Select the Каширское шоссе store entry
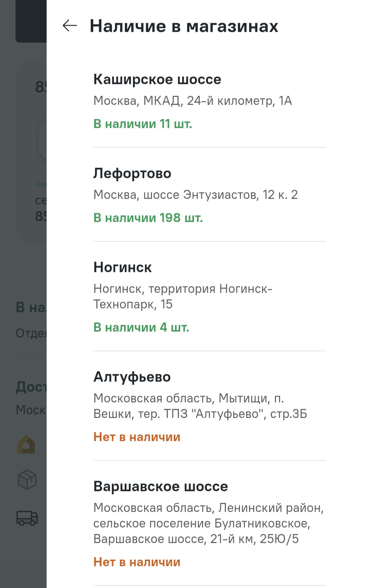The image size is (373, 588). click(157, 79)
